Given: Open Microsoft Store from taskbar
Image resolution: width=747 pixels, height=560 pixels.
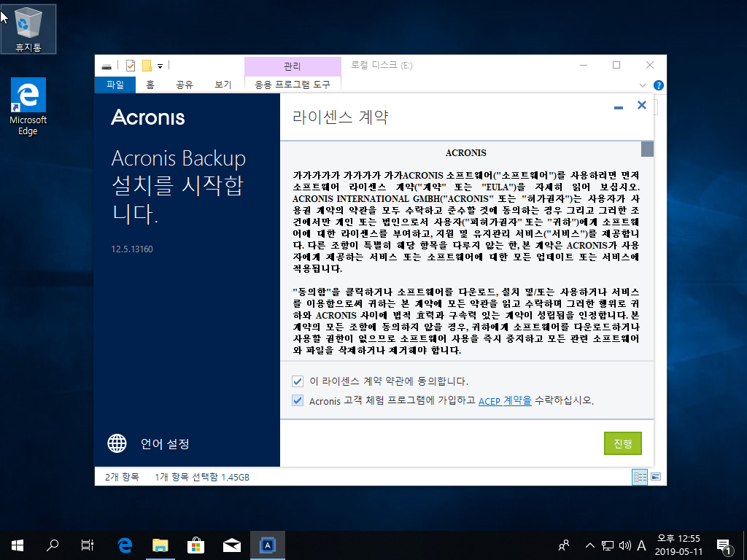Looking at the screenshot, I should pyautogui.click(x=196, y=545).
